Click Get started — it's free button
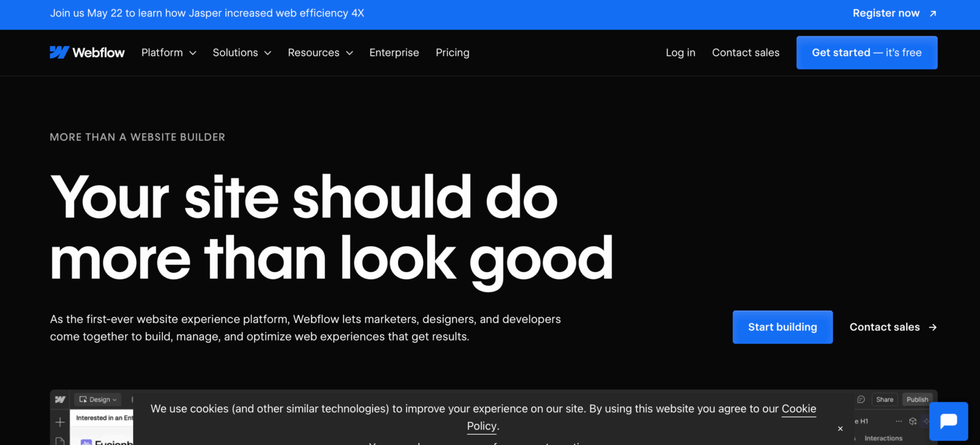The height and width of the screenshot is (445, 980). (x=867, y=53)
